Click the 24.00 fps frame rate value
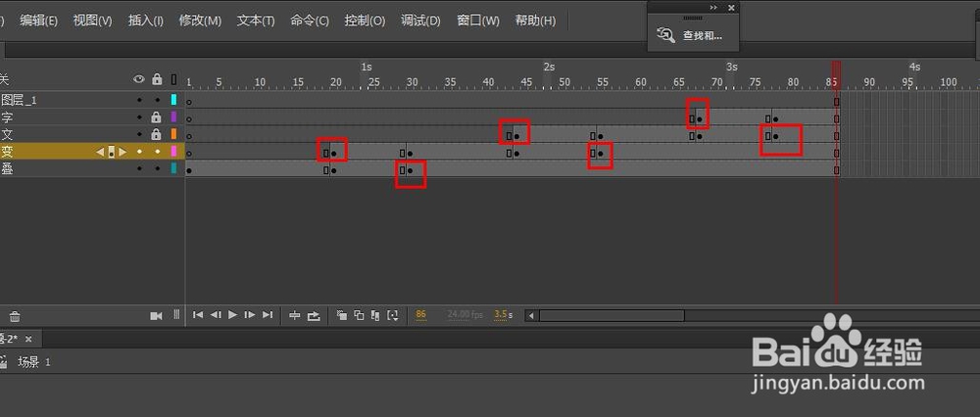 (465, 314)
